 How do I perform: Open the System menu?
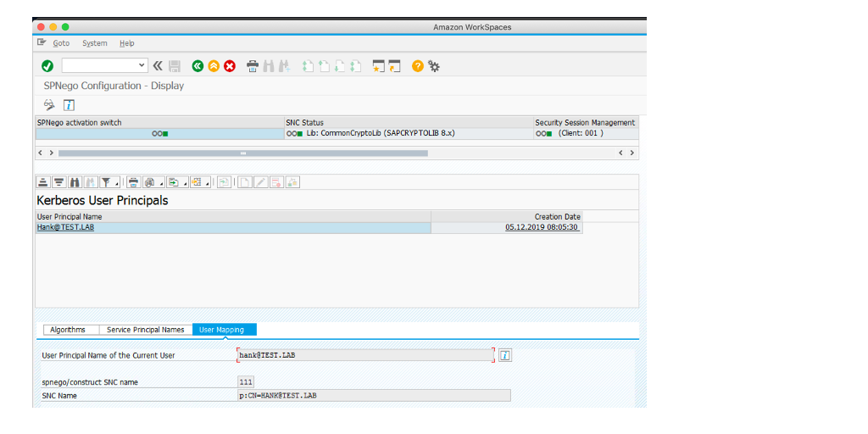pyautogui.click(x=95, y=43)
